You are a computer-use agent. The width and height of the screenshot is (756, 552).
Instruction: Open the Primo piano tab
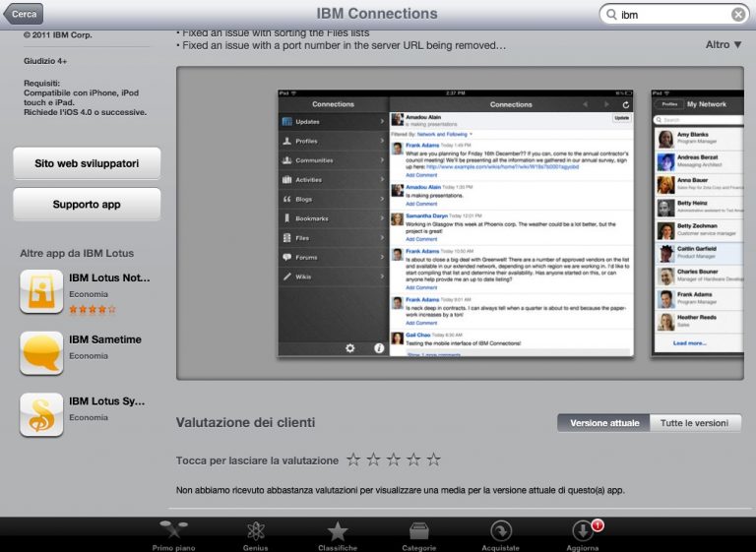[x=173, y=535]
